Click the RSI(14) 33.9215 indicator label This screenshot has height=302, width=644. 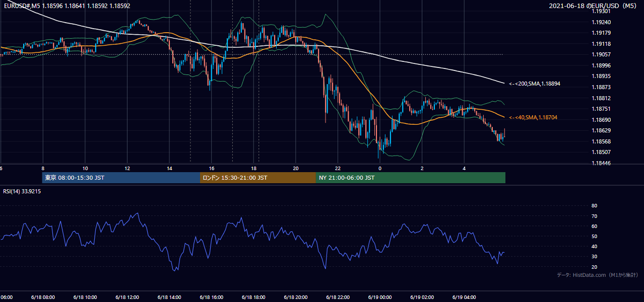22,191
